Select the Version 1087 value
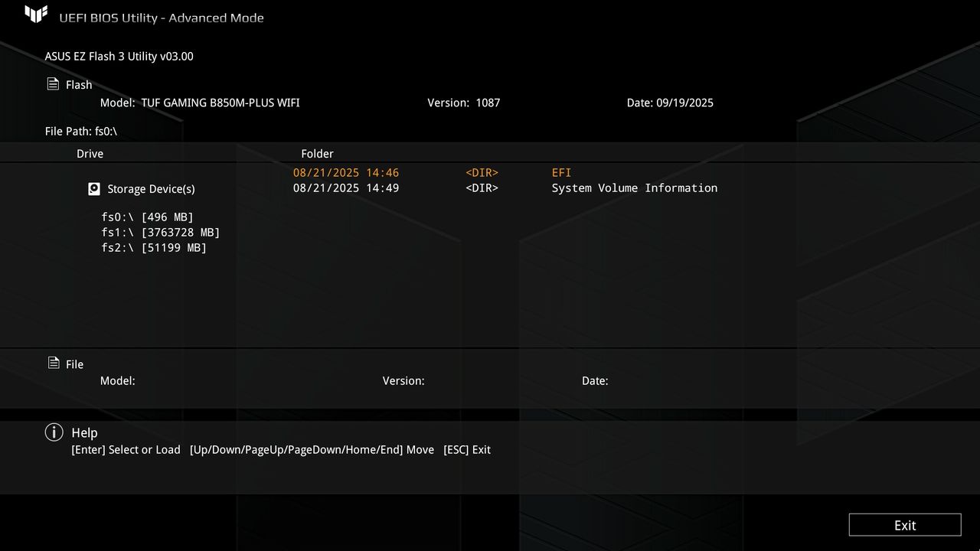 pos(488,102)
